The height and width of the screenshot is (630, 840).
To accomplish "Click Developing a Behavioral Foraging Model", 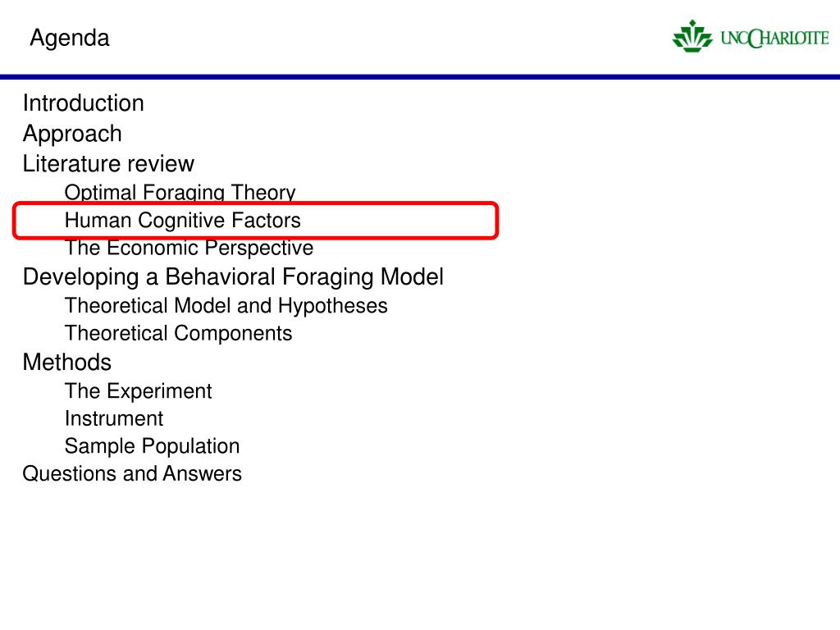I will (x=233, y=277).
